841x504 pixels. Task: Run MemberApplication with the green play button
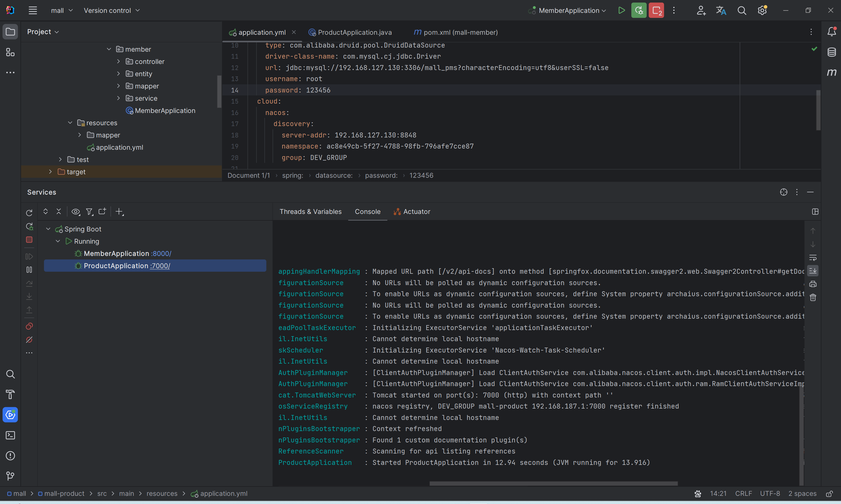tap(621, 11)
